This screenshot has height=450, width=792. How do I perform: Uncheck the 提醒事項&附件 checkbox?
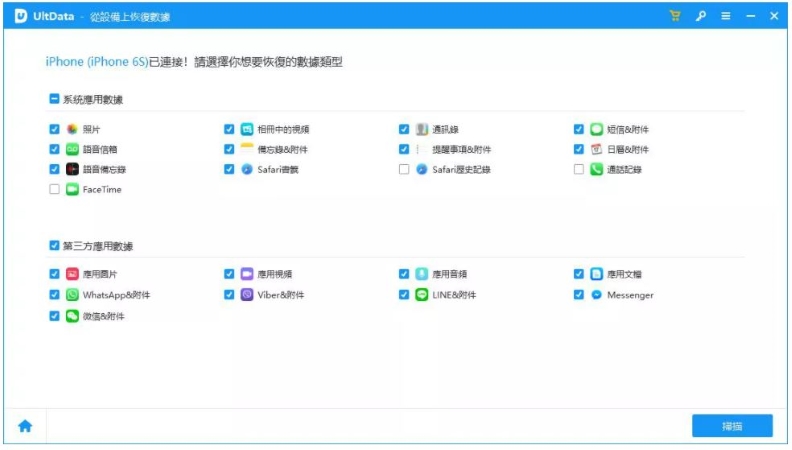[404, 149]
